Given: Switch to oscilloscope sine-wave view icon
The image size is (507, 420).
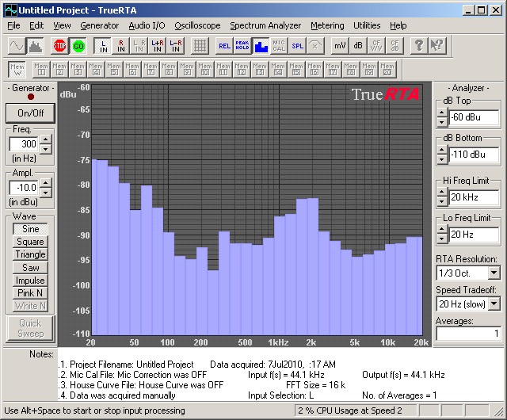Looking at the screenshot, I should click(16, 45).
